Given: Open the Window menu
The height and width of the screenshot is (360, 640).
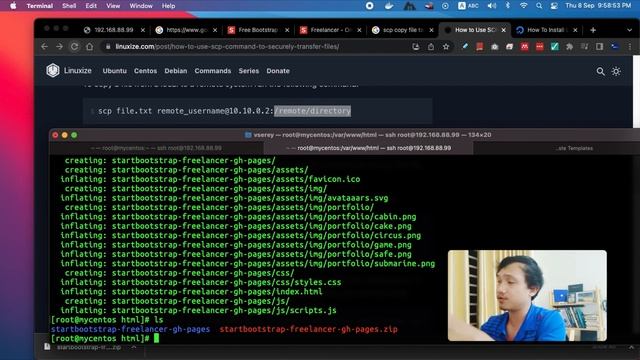Looking at the screenshot, I should pyautogui.click(x=141, y=6).
